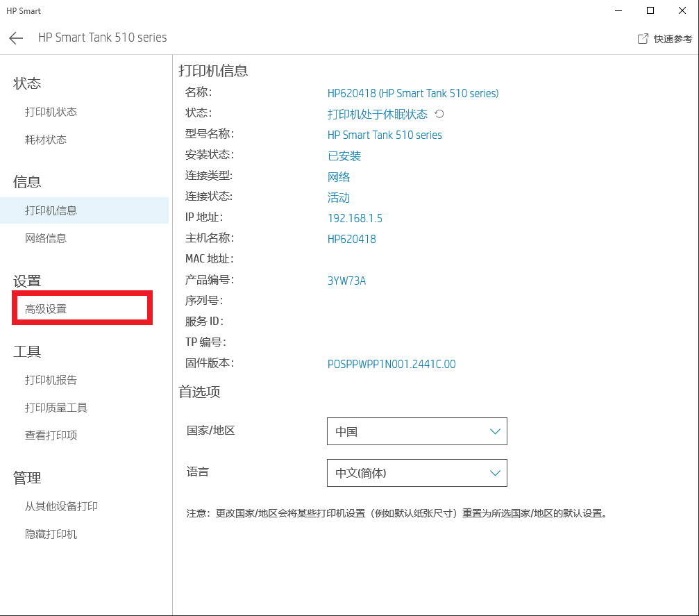The width and height of the screenshot is (699, 616).
Task: Open 网络信息 page
Action: [x=46, y=238]
